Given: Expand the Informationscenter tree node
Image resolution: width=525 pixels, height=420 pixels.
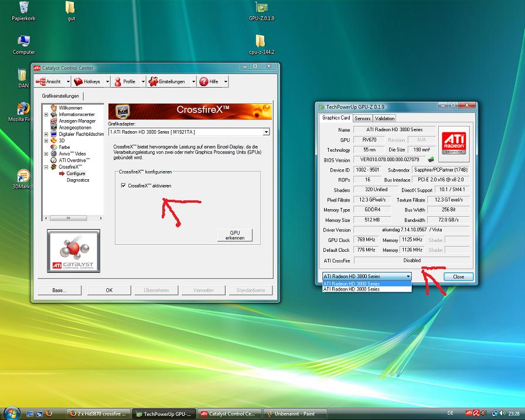Looking at the screenshot, I should coord(46,114).
